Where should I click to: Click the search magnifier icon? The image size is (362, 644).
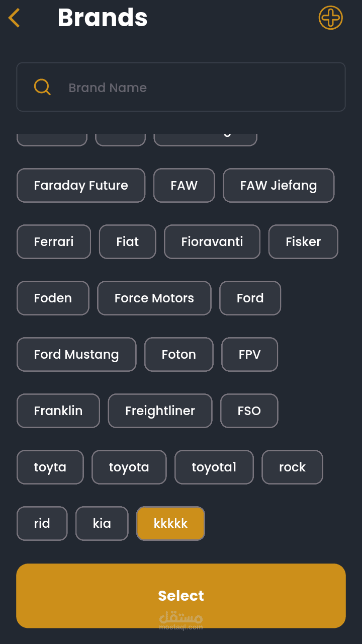click(x=42, y=87)
